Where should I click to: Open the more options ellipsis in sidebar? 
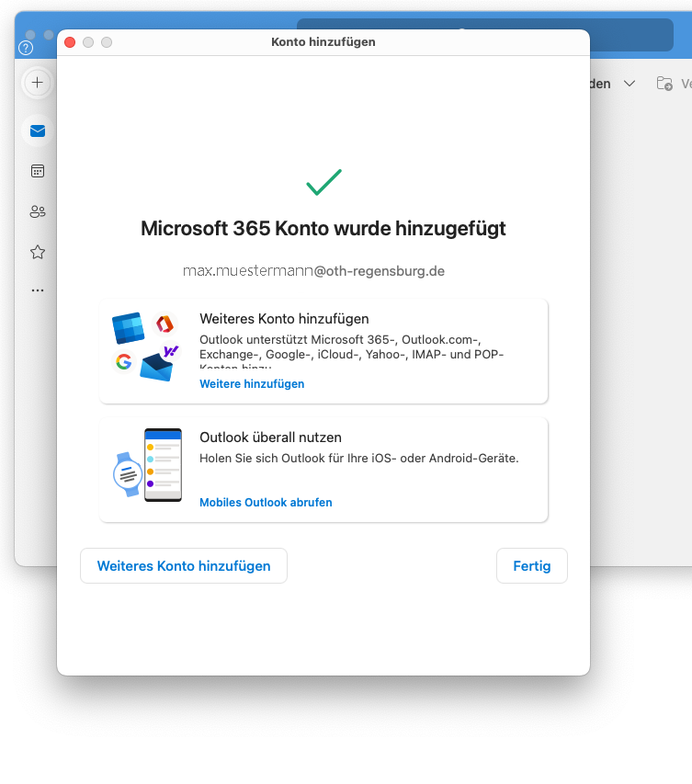click(38, 290)
